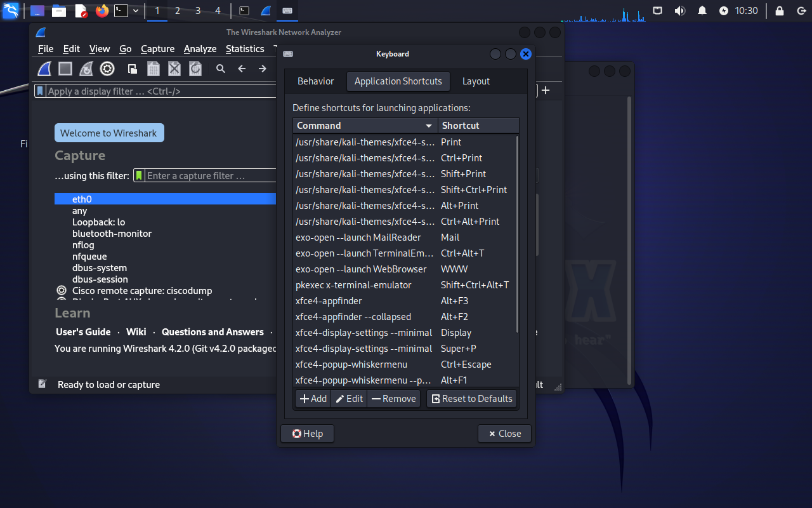The height and width of the screenshot is (508, 812).
Task: Open the Questions and Answers link
Action: coord(213,332)
